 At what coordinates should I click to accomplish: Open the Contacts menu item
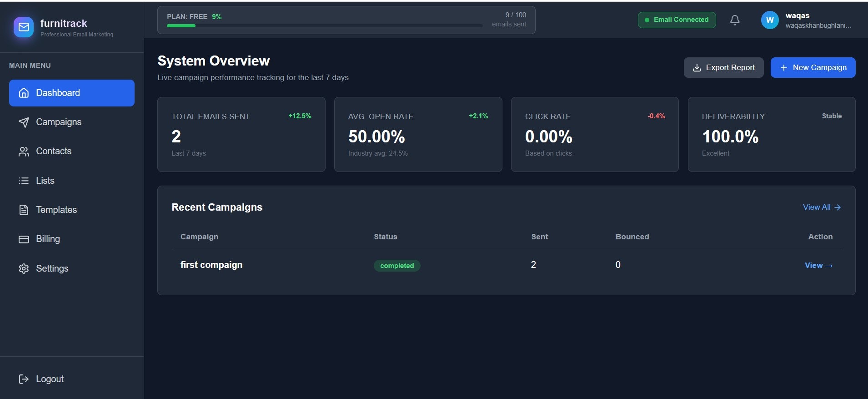72,151
